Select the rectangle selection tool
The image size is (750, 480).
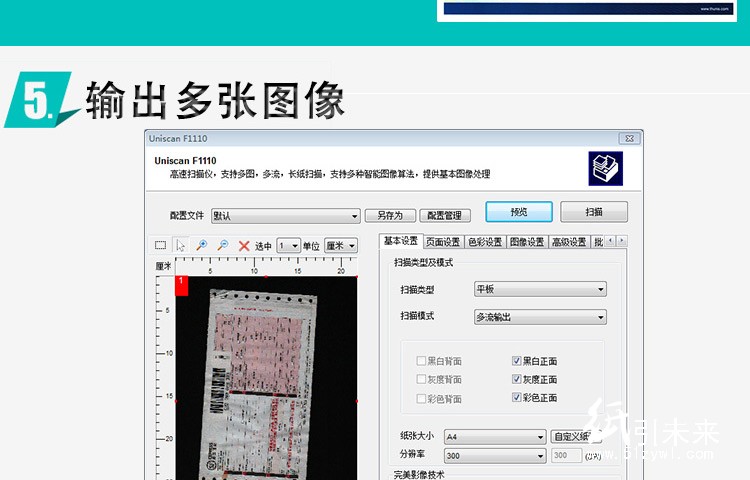pyautogui.click(x=160, y=245)
